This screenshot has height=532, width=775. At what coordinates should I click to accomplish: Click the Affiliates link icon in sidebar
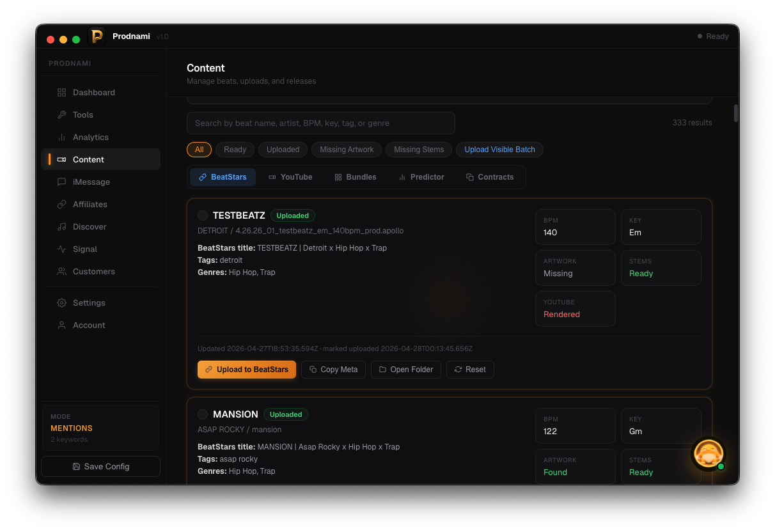click(x=61, y=204)
